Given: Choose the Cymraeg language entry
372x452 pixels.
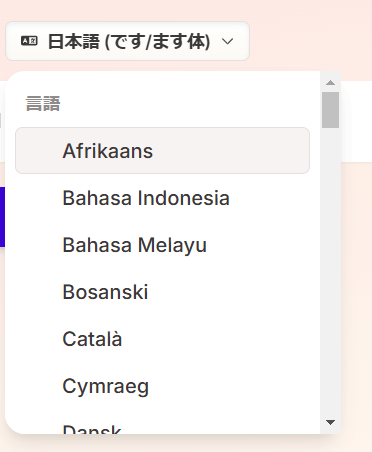Looking at the screenshot, I should pos(162,386).
